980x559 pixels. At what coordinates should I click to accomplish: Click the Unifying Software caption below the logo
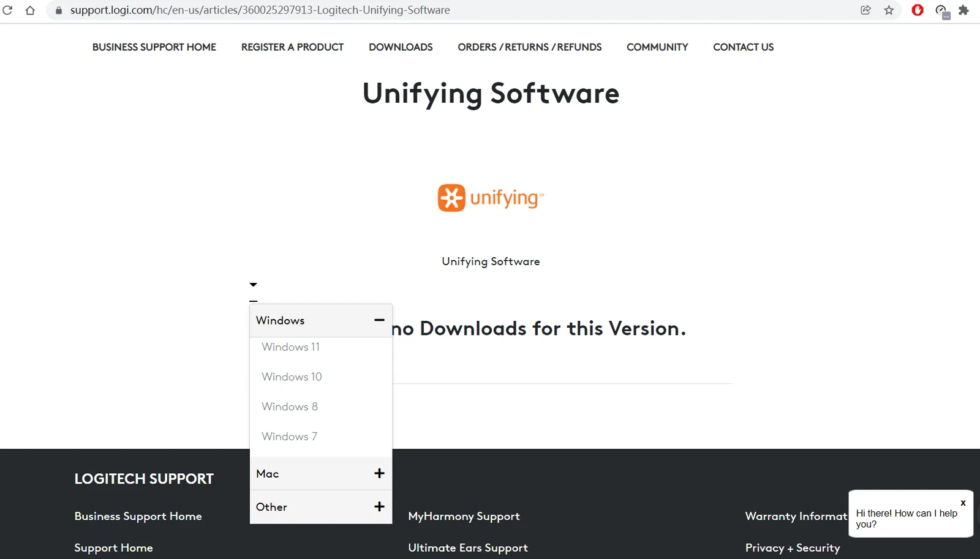(491, 261)
